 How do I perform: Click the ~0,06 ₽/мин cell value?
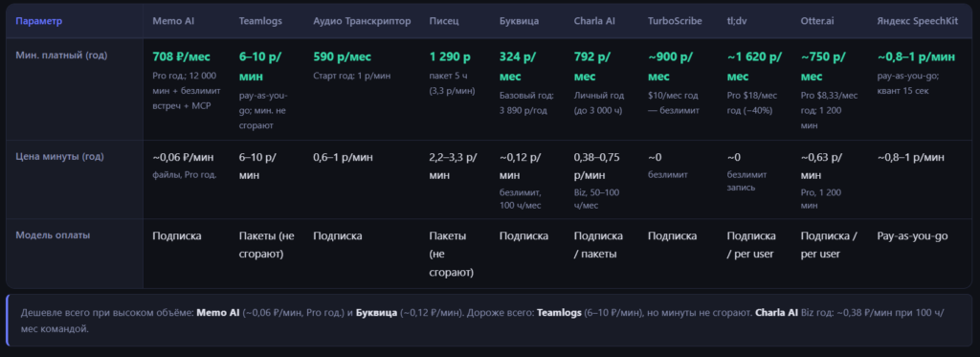coord(183,158)
